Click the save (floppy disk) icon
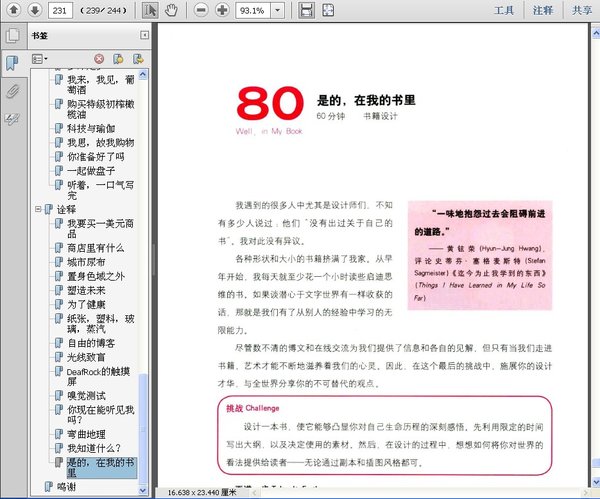Image resolution: width=600 pixels, height=499 pixels. (x=305, y=10)
